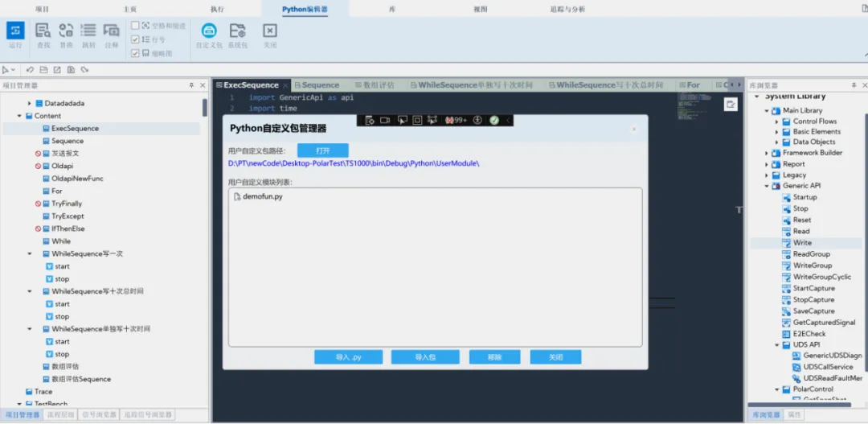Expand the Framework Builder node
868x424 pixels.
click(x=767, y=153)
